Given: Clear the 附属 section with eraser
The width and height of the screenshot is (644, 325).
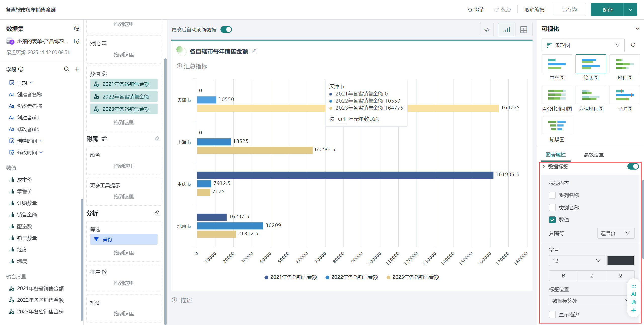Looking at the screenshot, I should [x=157, y=139].
